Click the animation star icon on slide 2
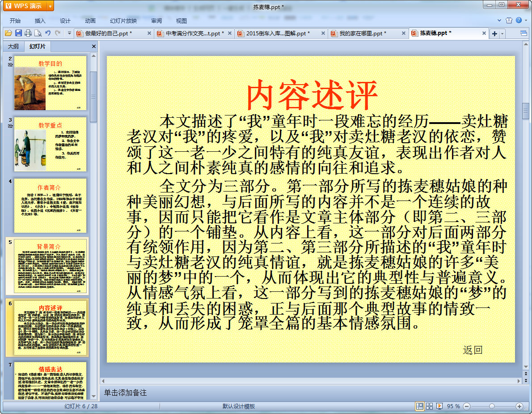The width and height of the screenshot is (532, 414). pos(10,65)
